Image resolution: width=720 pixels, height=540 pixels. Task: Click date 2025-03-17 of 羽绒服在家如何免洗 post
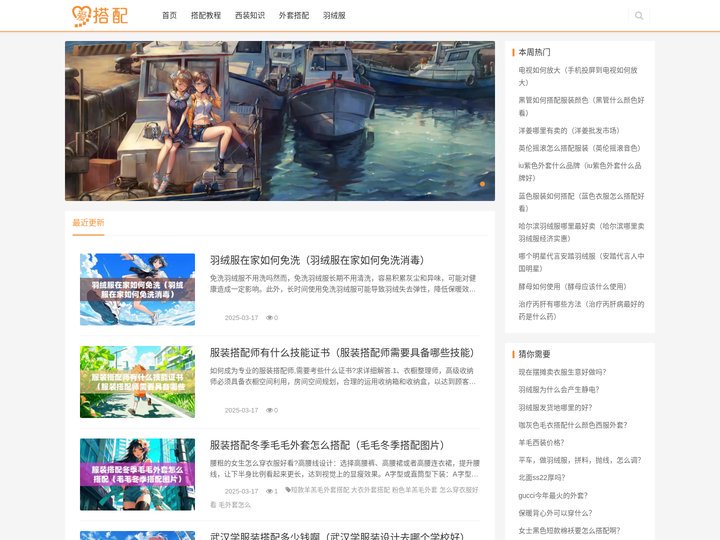(242, 318)
